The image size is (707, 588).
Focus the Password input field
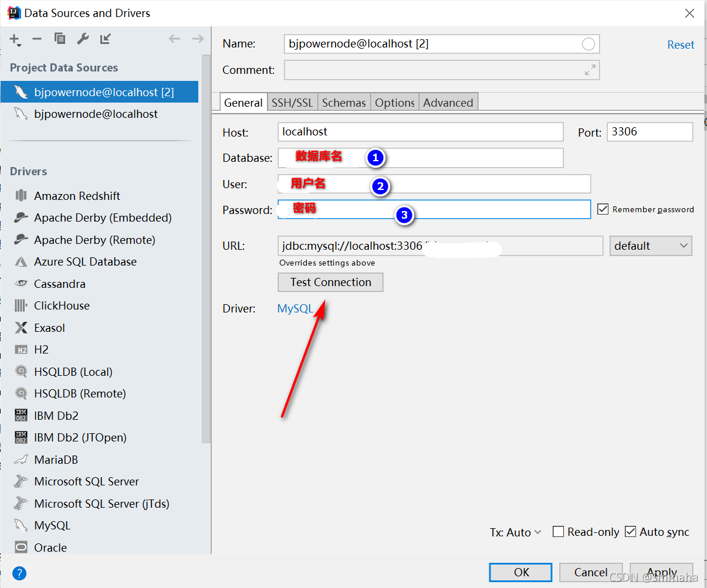point(434,209)
